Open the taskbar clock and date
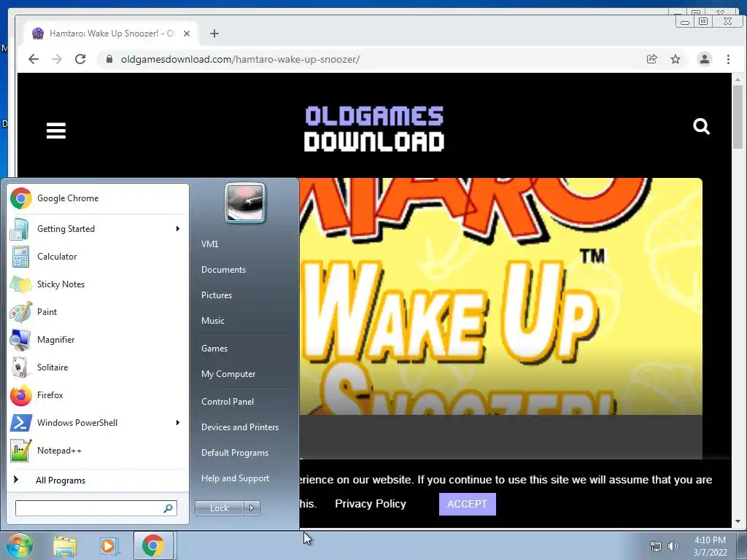 click(x=710, y=546)
